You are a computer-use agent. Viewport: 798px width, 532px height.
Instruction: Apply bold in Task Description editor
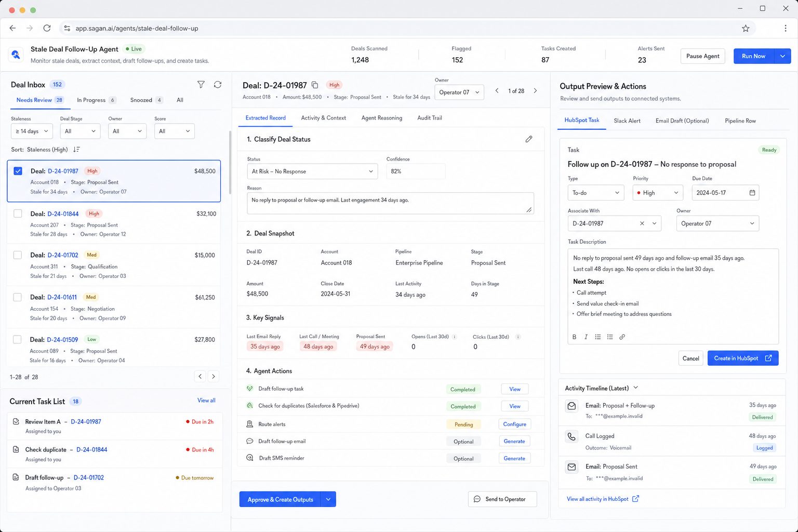click(x=574, y=337)
